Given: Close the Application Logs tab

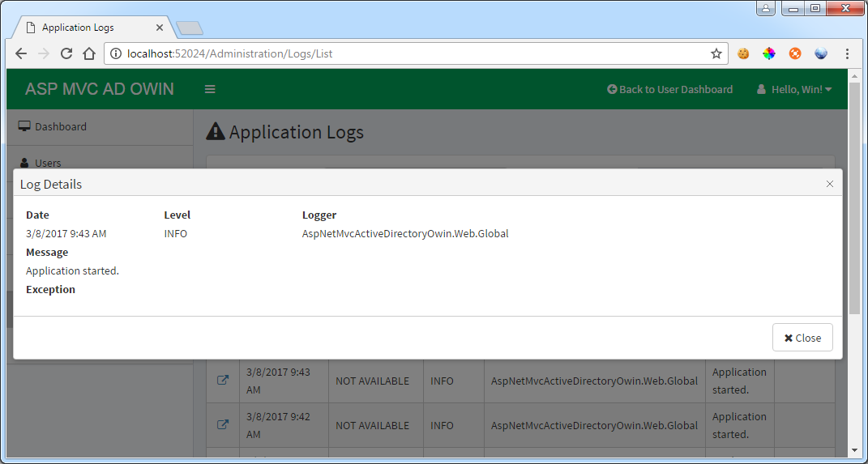Looking at the screenshot, I should point(160,27).
